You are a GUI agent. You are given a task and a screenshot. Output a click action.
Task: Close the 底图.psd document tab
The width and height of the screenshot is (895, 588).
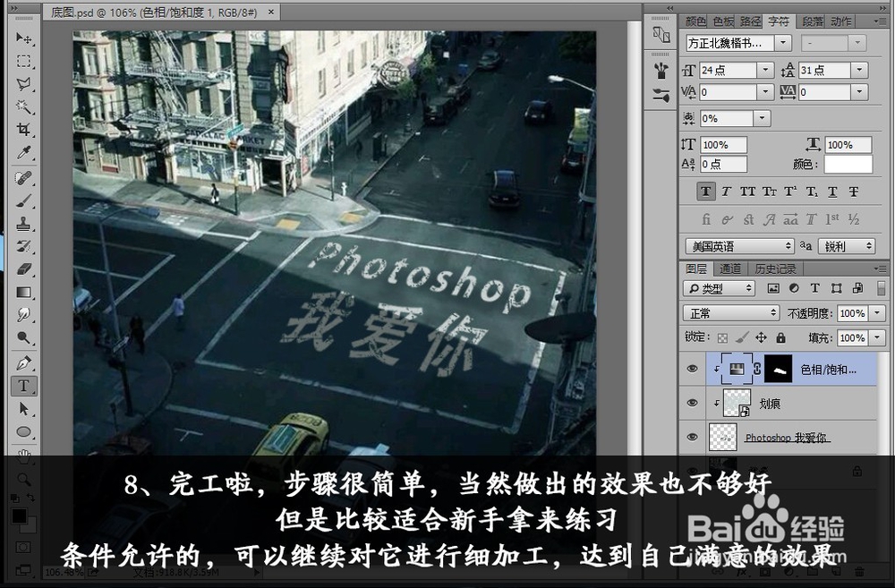coord(271,12)
